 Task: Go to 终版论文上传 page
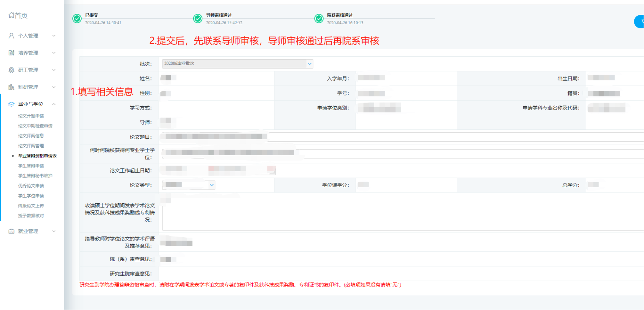point(31,206)
